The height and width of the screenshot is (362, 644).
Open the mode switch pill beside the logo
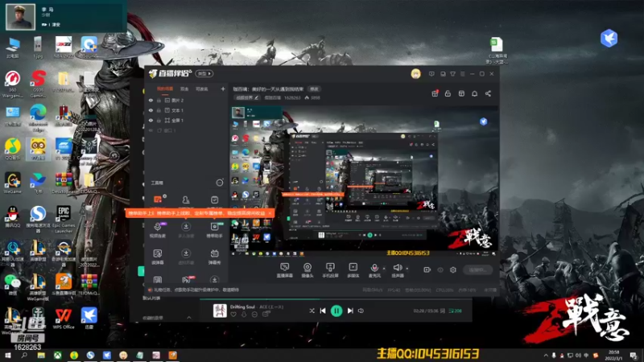(204, 73)
